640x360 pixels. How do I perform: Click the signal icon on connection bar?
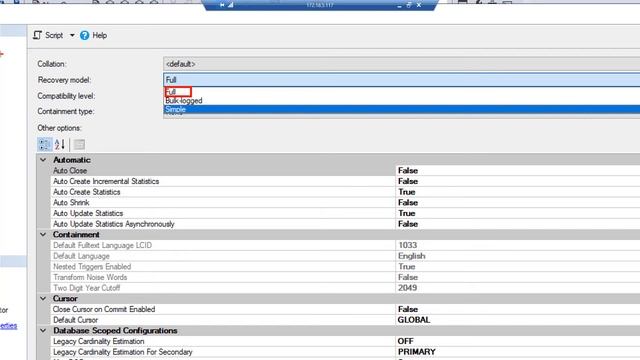point(231,5)
